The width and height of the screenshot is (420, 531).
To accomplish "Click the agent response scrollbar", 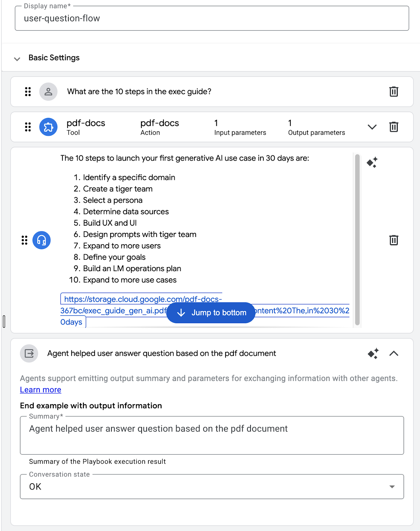I will [x=357, y=239].
